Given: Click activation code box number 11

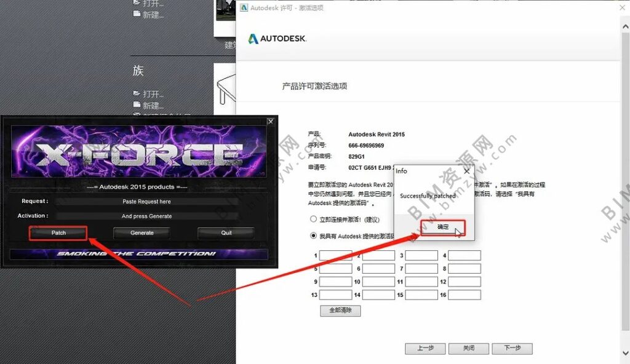Looking at the screenshot, I should tap(421, 282).
